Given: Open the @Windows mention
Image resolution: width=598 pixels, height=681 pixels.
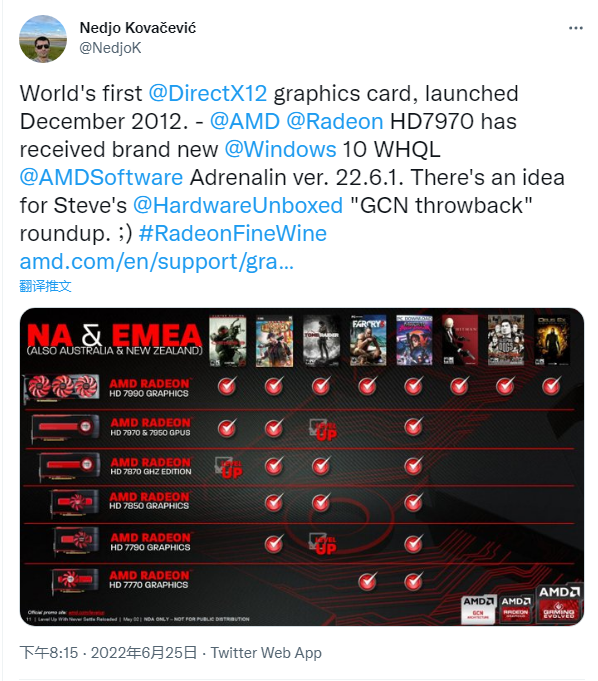Looking at the screenshot, I should 280,149.
